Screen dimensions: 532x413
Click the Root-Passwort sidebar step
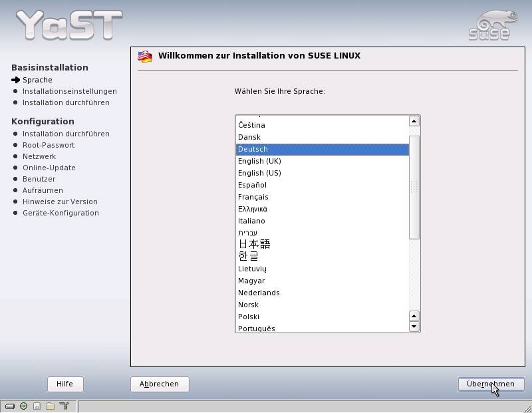[x=49, y=145]
